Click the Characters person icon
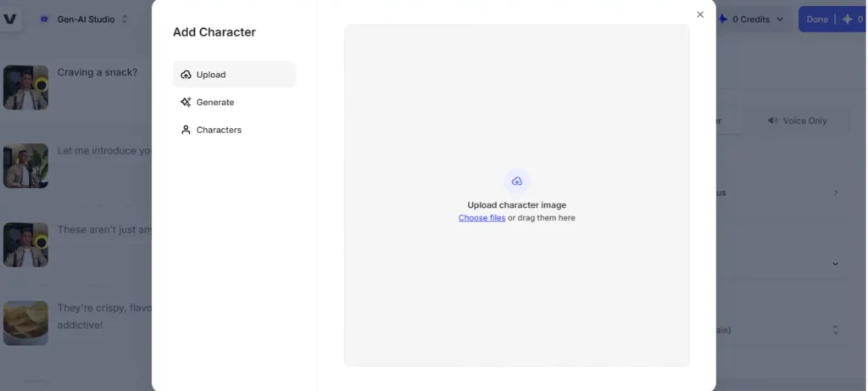The width and height of the screenshot is (868, 391). [x=186, y=131]
